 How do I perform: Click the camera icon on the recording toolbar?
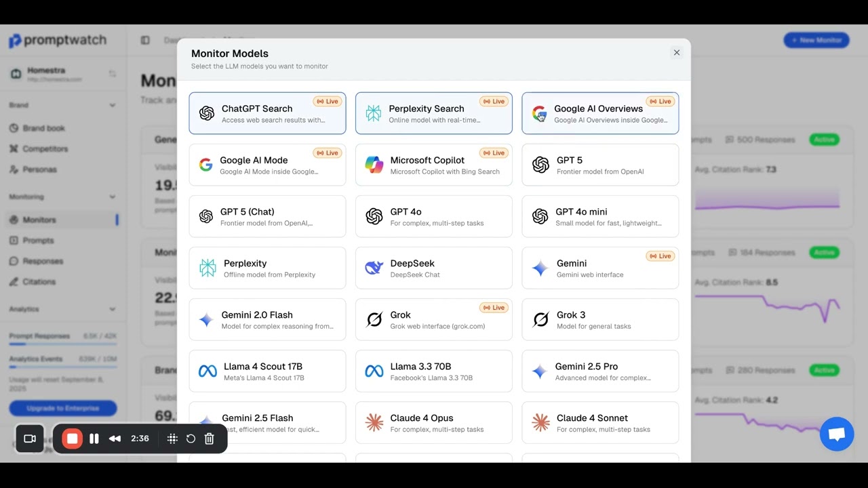tap(30, 439)
